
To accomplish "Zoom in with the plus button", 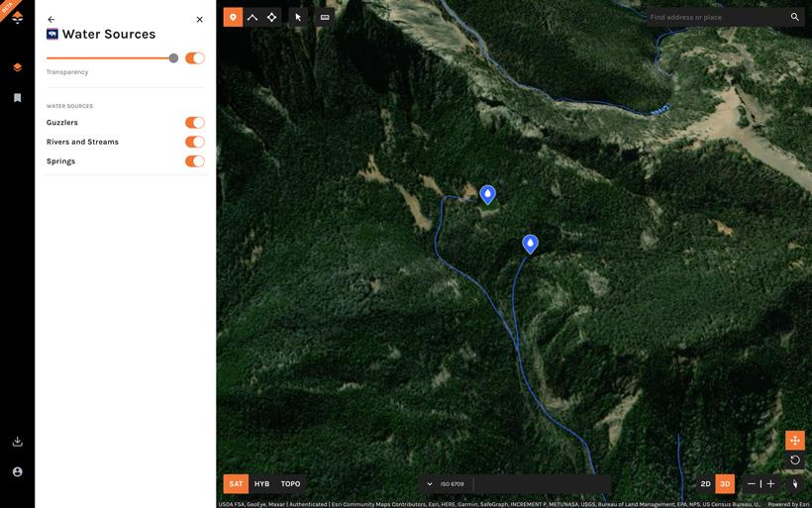I will [770, 483].
